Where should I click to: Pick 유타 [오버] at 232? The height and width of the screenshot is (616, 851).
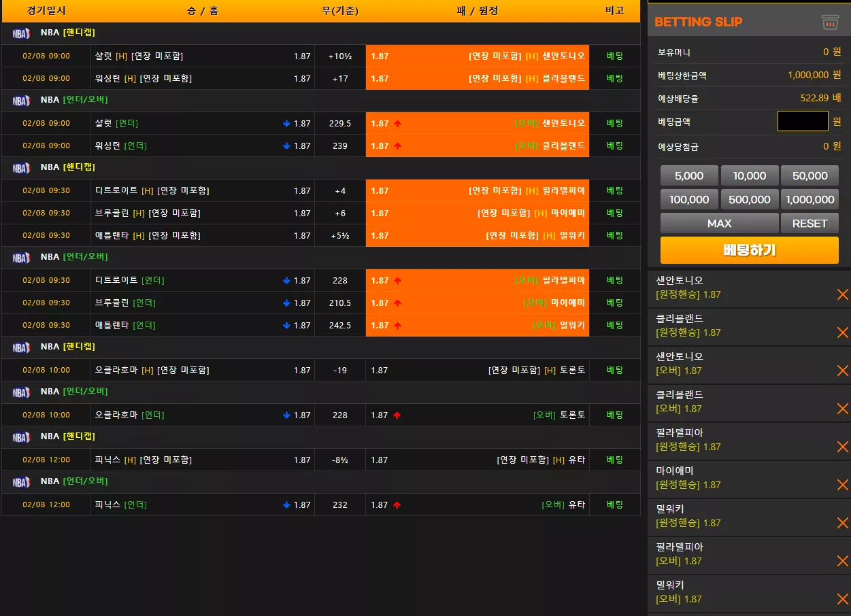(x=478, y=505)
